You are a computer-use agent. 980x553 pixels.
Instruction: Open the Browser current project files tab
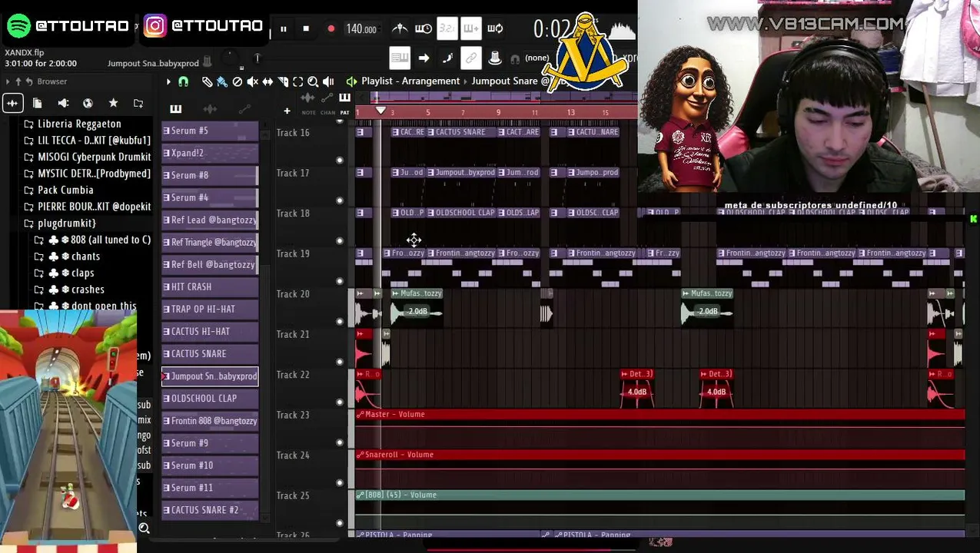point(37,103)
